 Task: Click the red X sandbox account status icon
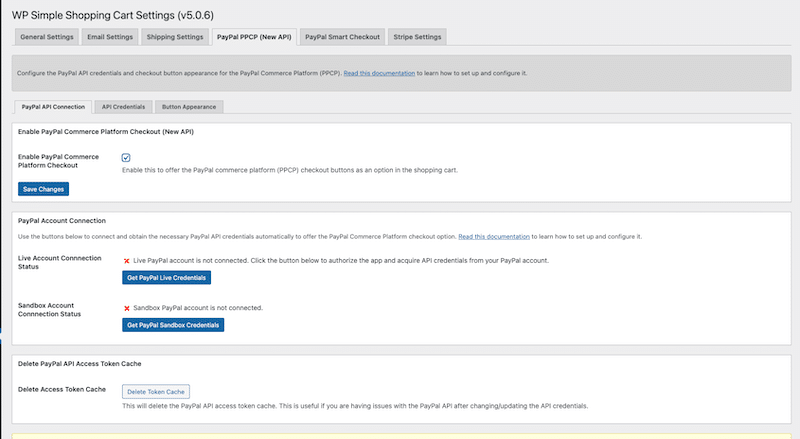coord(127,308)
